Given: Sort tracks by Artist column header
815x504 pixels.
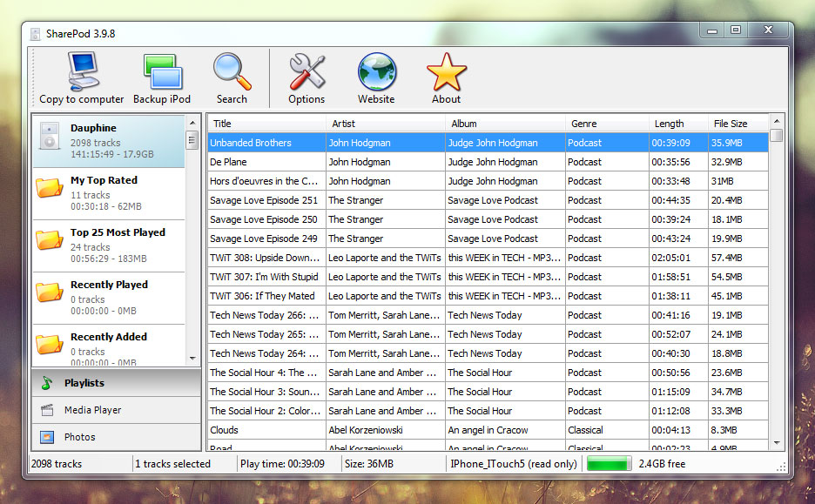Looking at the screenshot, I should (x=386, y=124).
